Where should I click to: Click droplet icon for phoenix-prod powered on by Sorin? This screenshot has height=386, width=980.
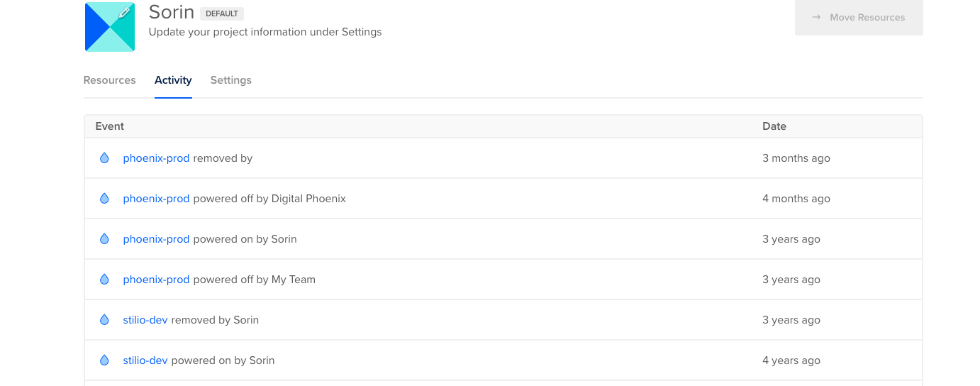pyautogui.click(x=104, y=239)
